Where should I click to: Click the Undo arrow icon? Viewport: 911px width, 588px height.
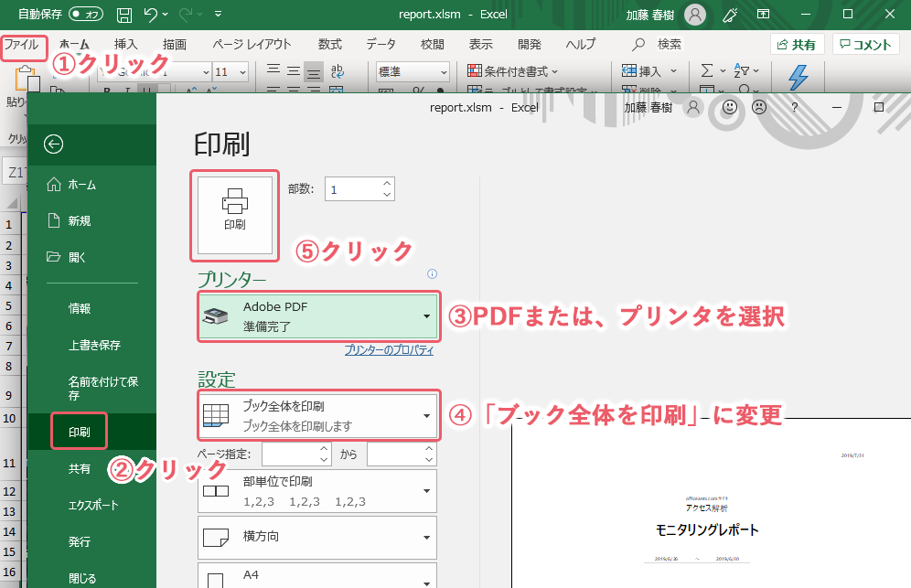(151, 14)
